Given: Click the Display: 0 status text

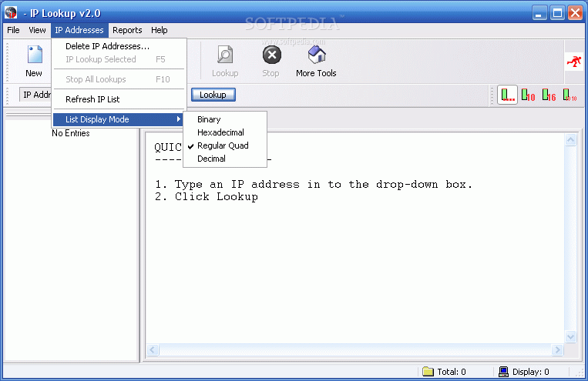Looking at the screenshot, I should (x=531, y=372).
